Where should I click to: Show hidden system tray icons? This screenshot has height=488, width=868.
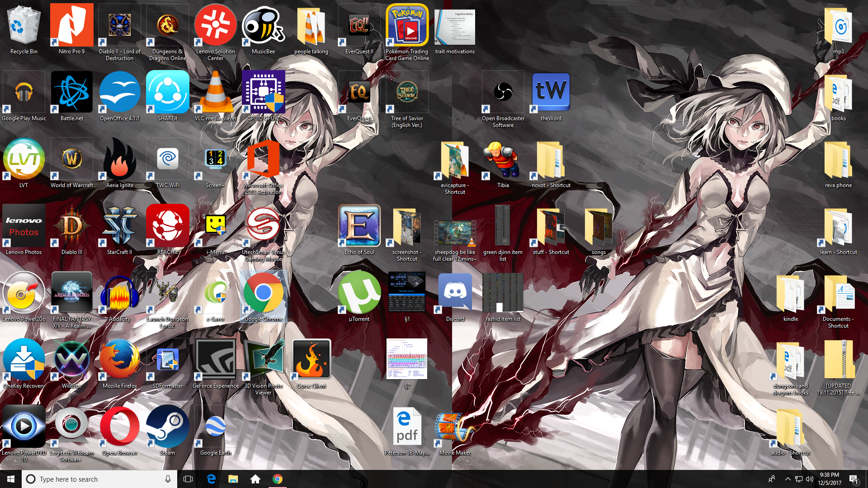point(788,479)
